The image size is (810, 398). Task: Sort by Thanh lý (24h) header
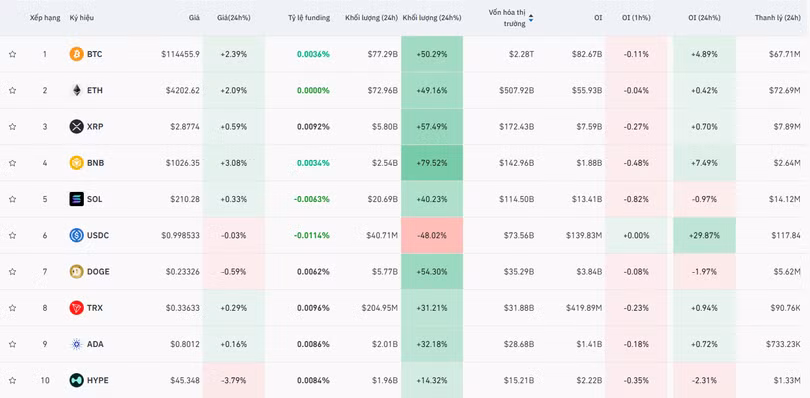tap(777, 18)
